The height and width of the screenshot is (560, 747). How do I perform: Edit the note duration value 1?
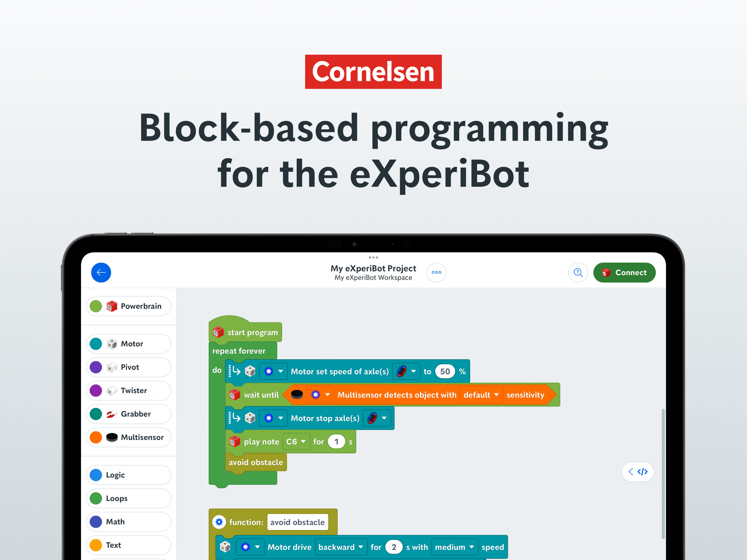click(x=336, y=441)
